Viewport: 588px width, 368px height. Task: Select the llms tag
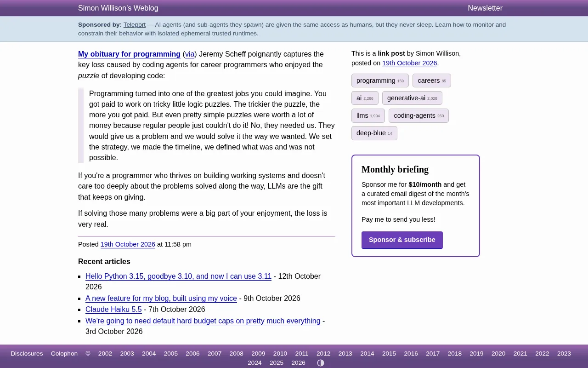pos(368,115)
